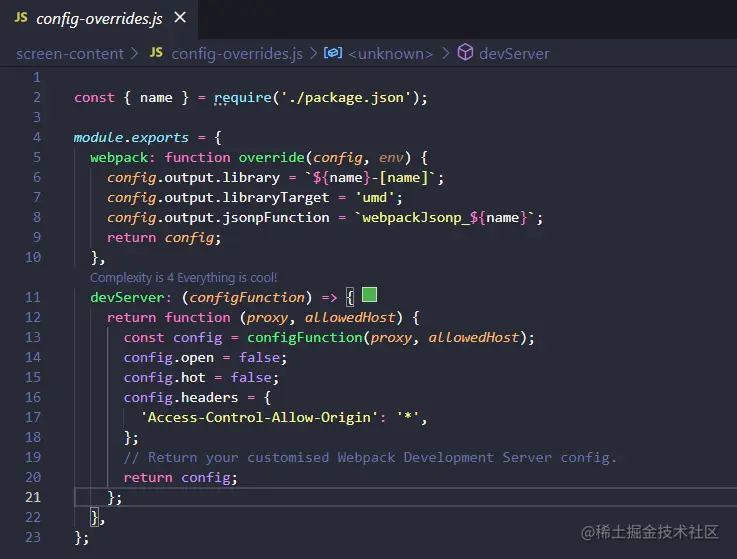Viewport: 737px width, 559px height.
Task: Click the opening brace on line 11
Action: click(x=350, y=297)
